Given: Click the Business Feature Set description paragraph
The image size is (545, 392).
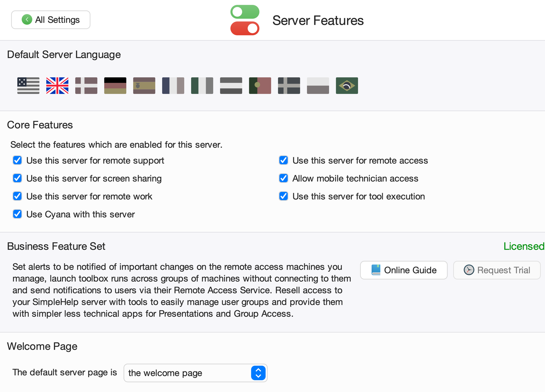Looking at the screenshot, I should tap(182, 290).
